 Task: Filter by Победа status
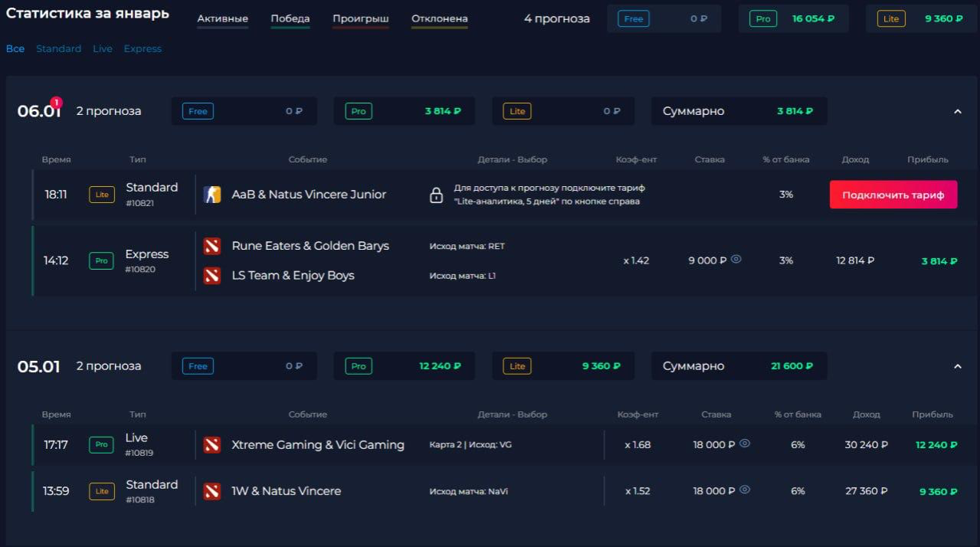[290, 18]
